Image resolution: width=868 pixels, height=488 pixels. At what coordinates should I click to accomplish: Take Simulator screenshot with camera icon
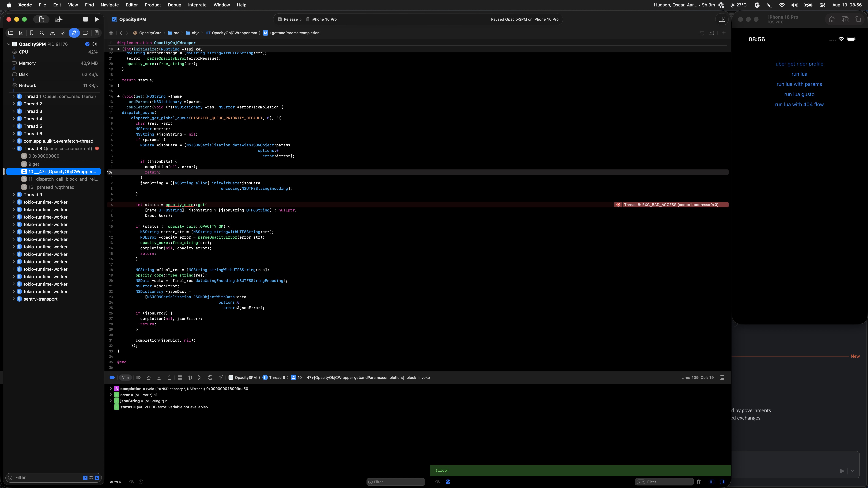pyautogui.click(x=845, y=19)
